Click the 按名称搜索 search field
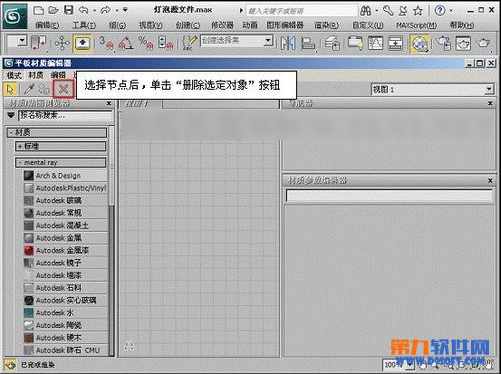The image size is (501, 374). click(x=65, y=116)
